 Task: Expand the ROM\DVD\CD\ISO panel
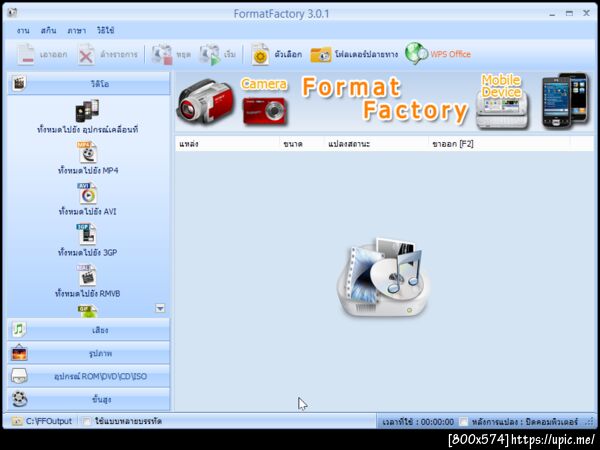tap(88, 376)
